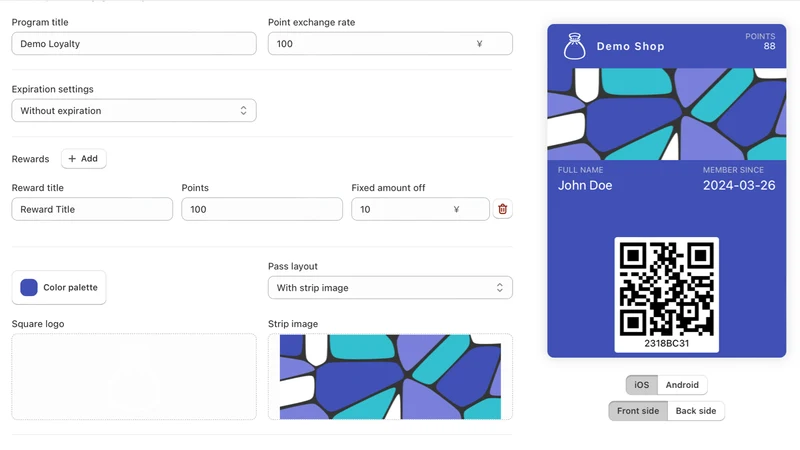800x450 pixels.
Task: Click arrows on Without expiration selector
Action: coord(243,111)
